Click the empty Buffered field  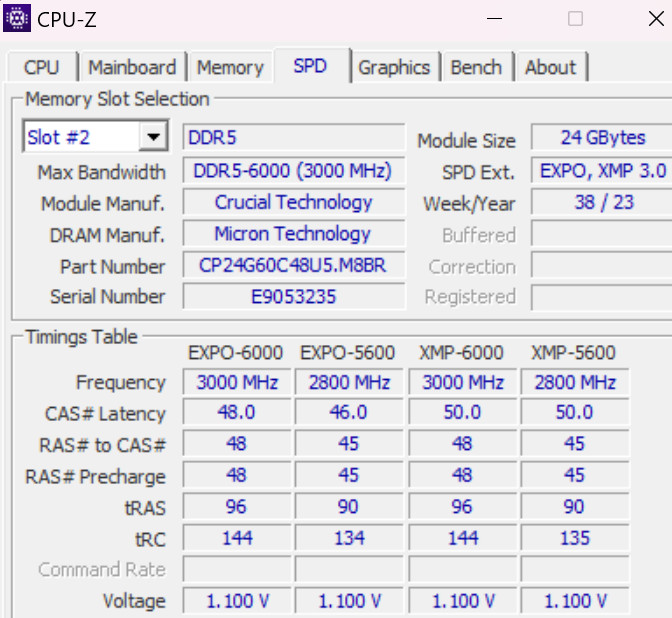click(x=602, y=234)
